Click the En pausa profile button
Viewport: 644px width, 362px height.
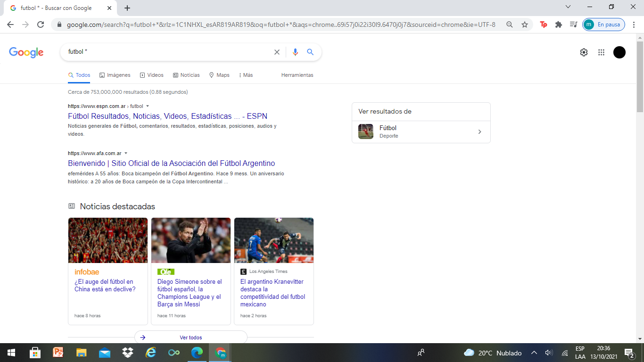(x=604, y=25)
